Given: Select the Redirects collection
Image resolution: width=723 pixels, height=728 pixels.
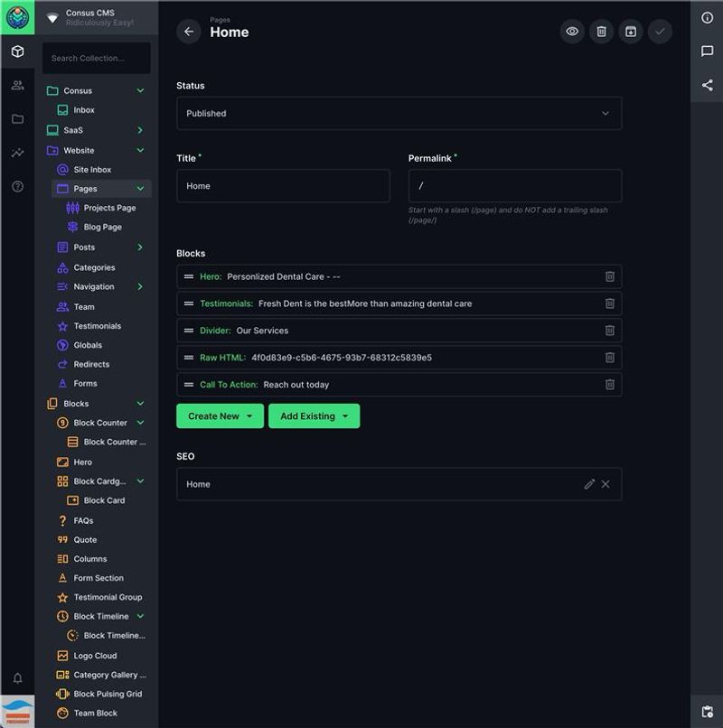Looking at the screenshot, I should [91, 364].
